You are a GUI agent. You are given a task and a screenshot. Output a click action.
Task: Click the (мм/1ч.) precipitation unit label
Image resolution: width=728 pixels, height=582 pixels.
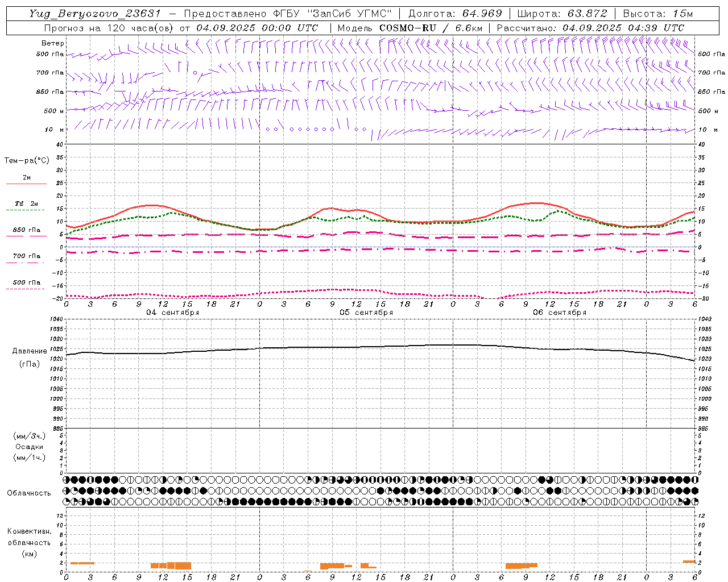point(30,458)
